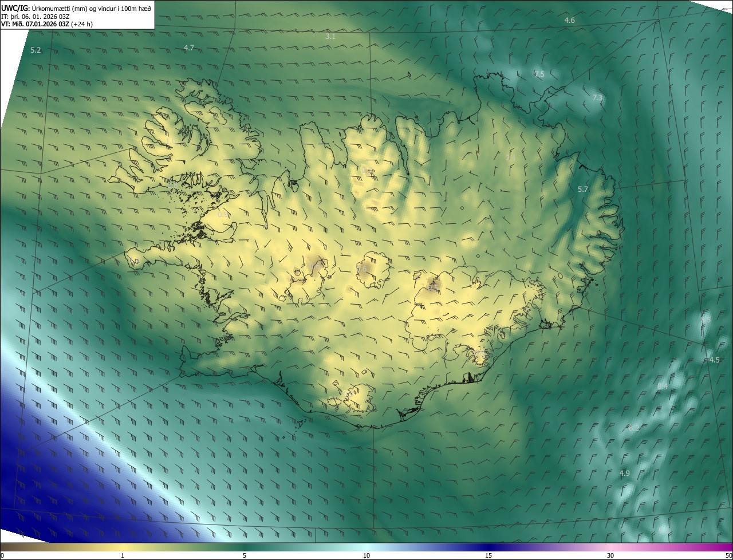Click the 8.4 value label on the map
733x560 pixels.
[x=663, y=387]
